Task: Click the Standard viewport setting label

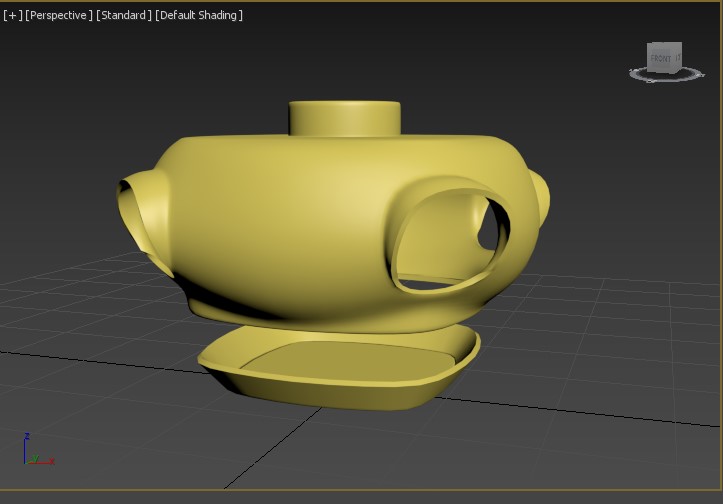Action: coord(124,15)
